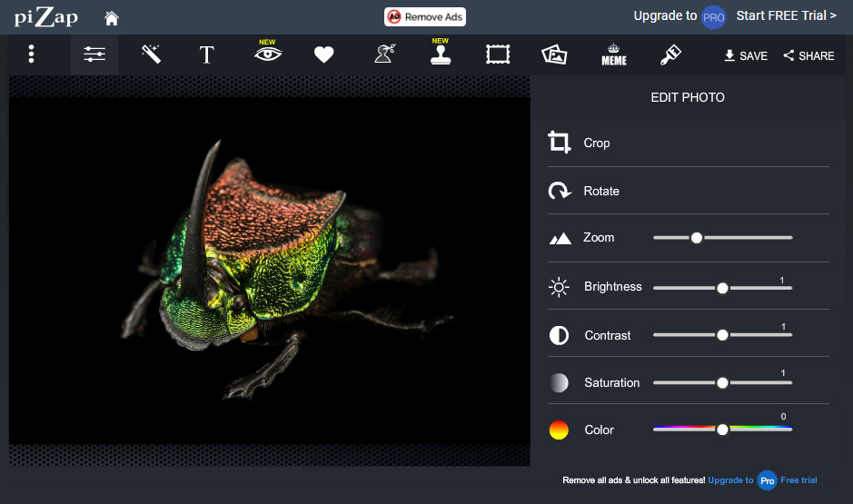
Task: Open the borders frame tool
Action: (498, 54)
